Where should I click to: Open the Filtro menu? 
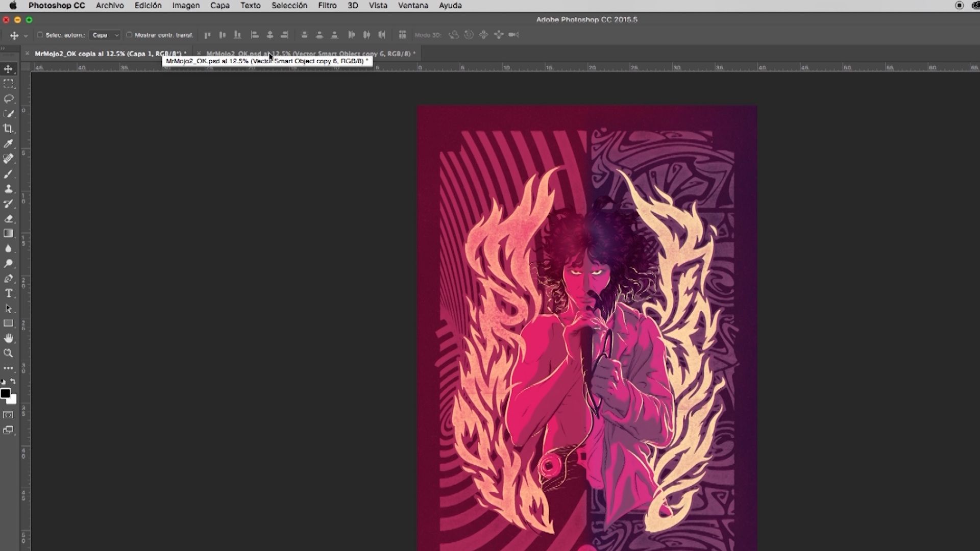pyautogui.click(x=327, y=6)
